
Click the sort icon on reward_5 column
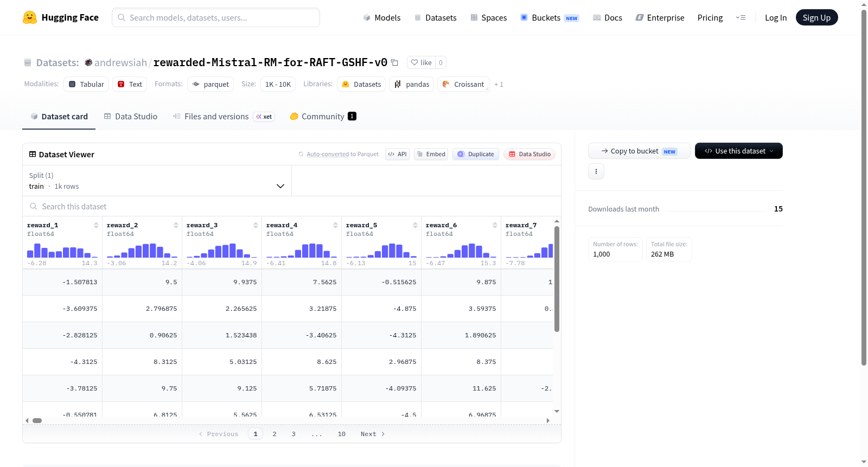[415, 225]
